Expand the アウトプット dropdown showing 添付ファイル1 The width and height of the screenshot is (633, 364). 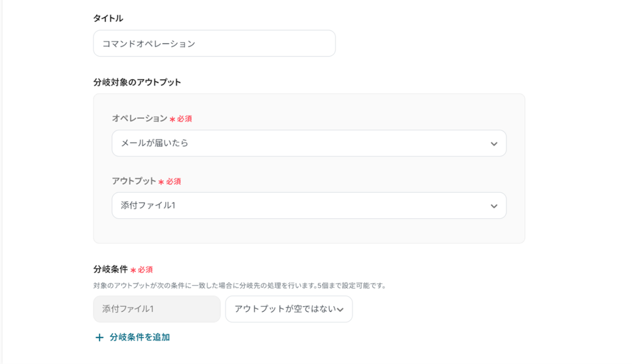click(309, 206)
